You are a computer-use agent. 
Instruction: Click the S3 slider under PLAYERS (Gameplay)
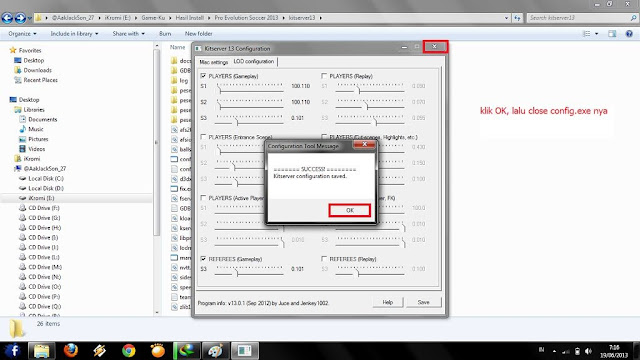[249, 119]
